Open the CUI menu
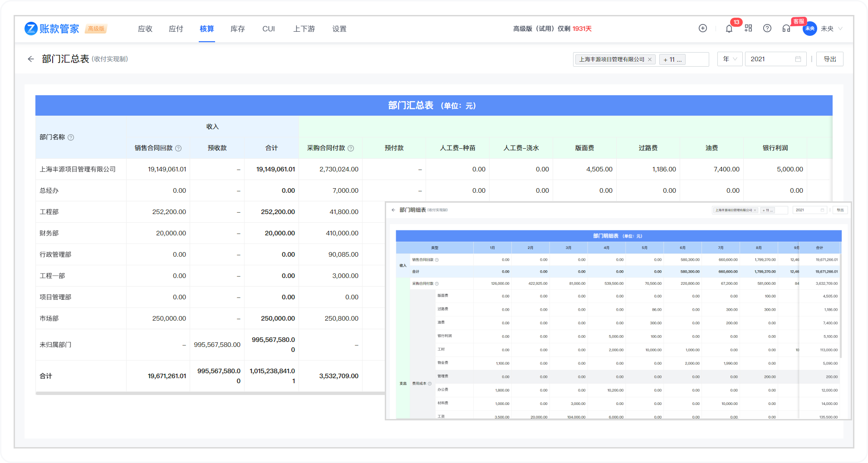This screenshot has width=868, height=463. coord(269,29)
